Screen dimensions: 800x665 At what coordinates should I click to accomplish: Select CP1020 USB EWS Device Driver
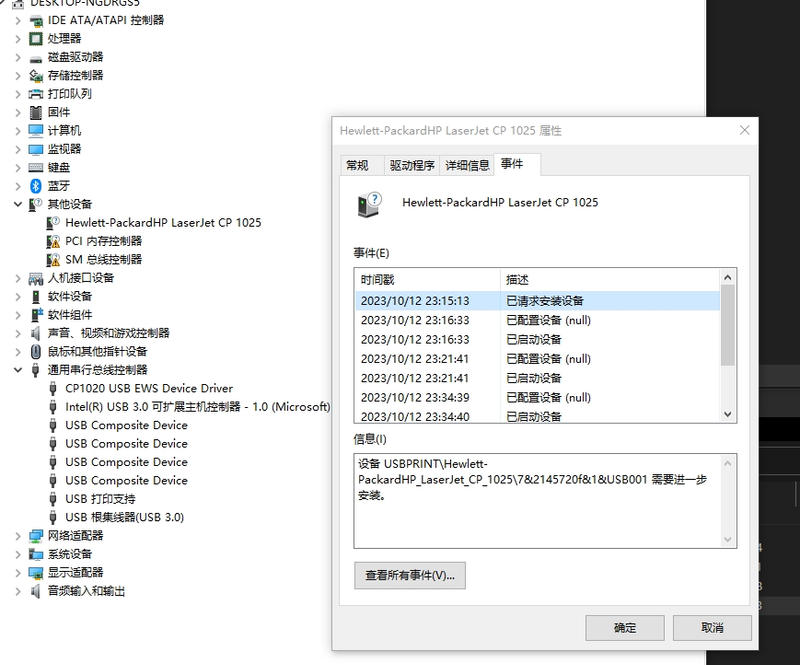pyautogui.click(x=148, y=388)
